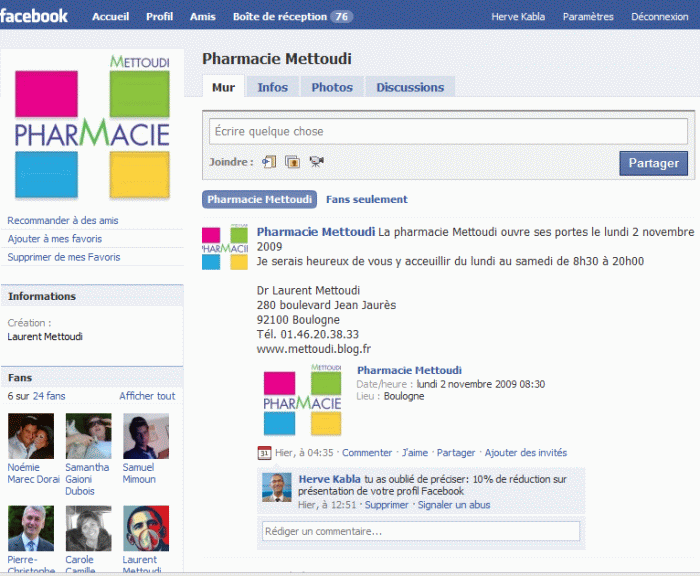This screenshot has width=700, height=576.
Task: Click the video camera attachment icon
Action: [x=317, y=161]
